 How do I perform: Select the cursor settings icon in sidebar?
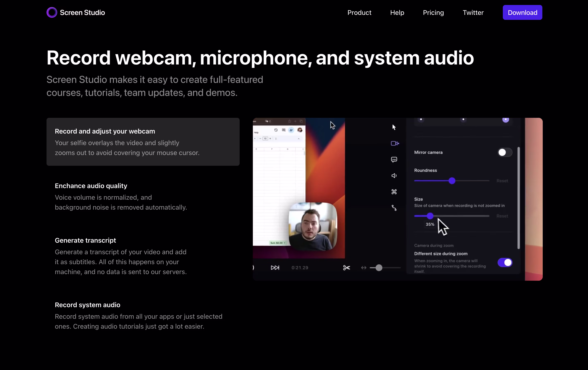click(394, 127)
